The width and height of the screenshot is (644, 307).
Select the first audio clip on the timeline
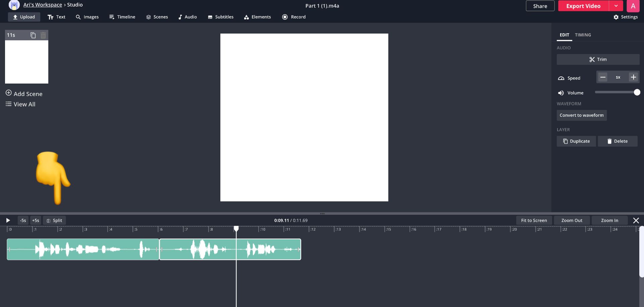tap(83, 249)
